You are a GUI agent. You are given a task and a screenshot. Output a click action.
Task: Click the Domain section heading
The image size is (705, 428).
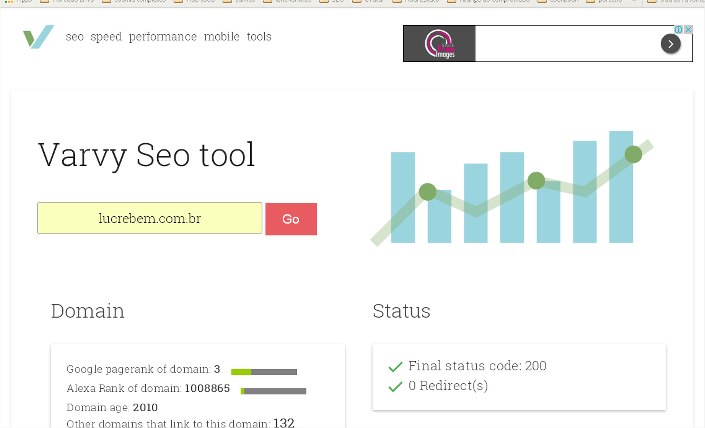pyautogui.click(x=88, y=311)
